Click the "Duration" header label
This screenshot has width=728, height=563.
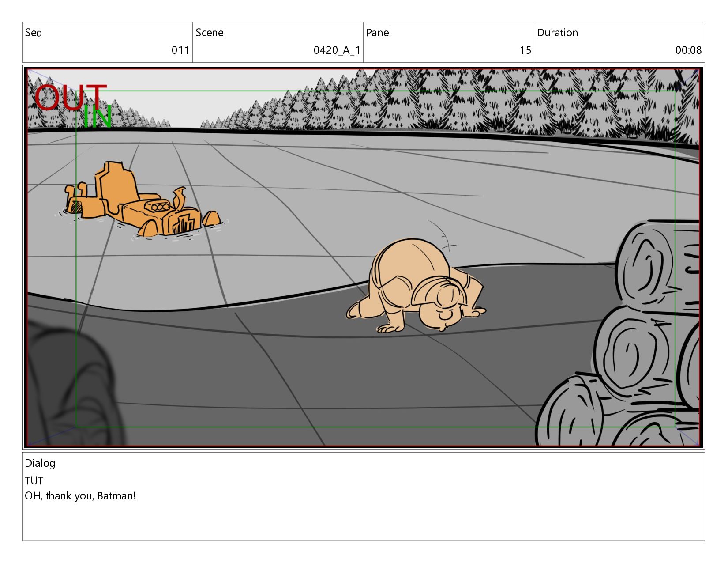[557, 33]
